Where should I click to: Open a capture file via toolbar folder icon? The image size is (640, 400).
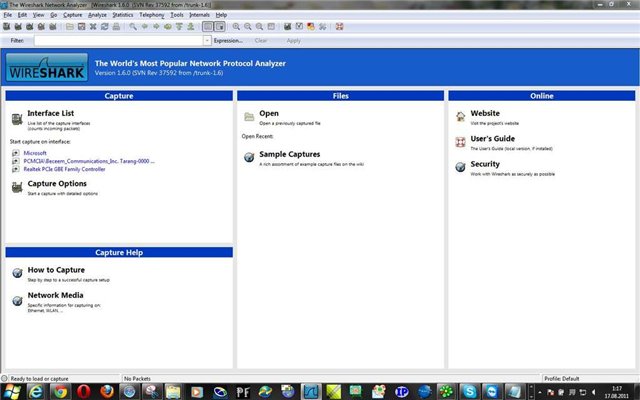coord(70,27)
